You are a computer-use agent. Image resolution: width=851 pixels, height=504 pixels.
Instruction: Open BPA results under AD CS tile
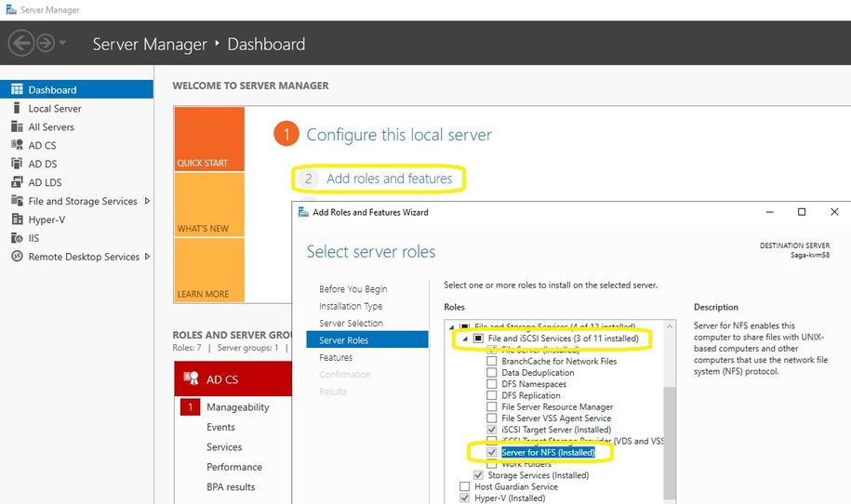(x=231, y=486)
